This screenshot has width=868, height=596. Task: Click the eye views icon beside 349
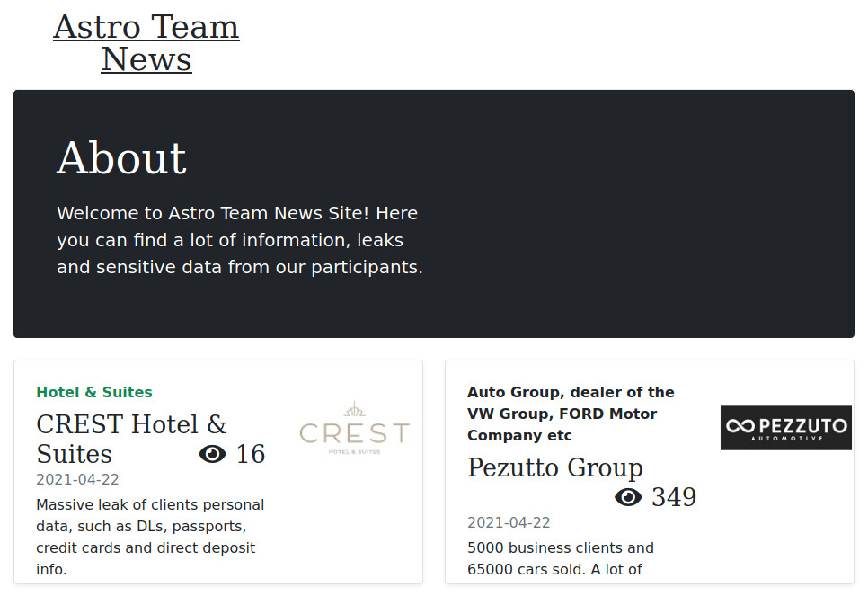tap(628, 497)
